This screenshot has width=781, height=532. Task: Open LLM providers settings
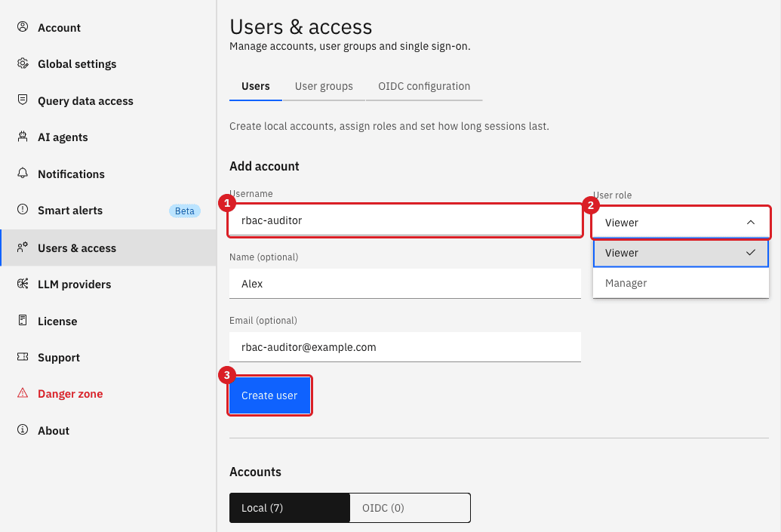tap(108, 284)
